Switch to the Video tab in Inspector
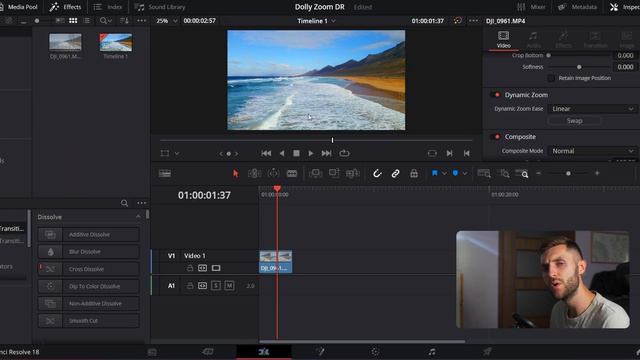This screenshot has width=640, height=360. [503, 40]
